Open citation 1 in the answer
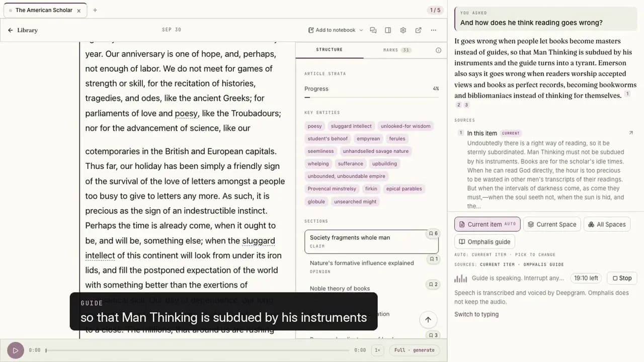The image size is (644, 362). [x=627, y=94]
